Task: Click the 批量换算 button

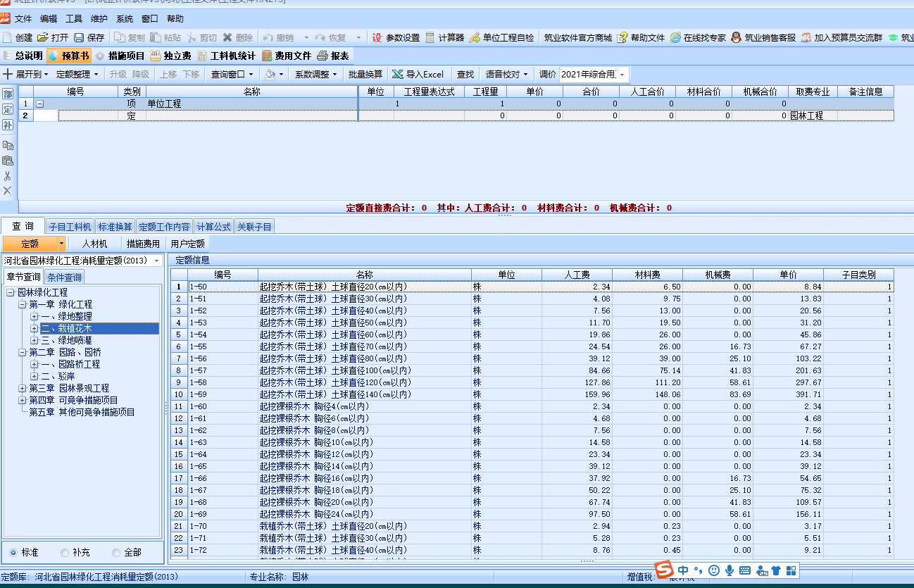Action: (365, 74)
